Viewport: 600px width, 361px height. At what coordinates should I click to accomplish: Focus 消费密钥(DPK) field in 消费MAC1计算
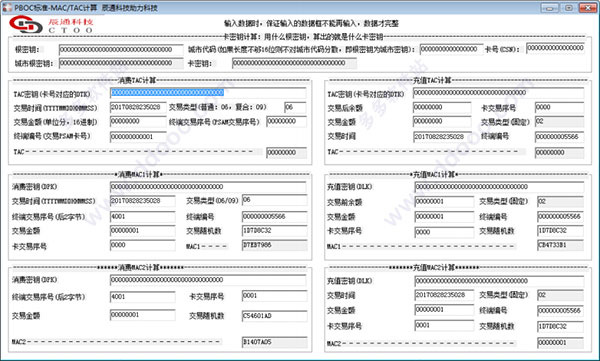208,187
